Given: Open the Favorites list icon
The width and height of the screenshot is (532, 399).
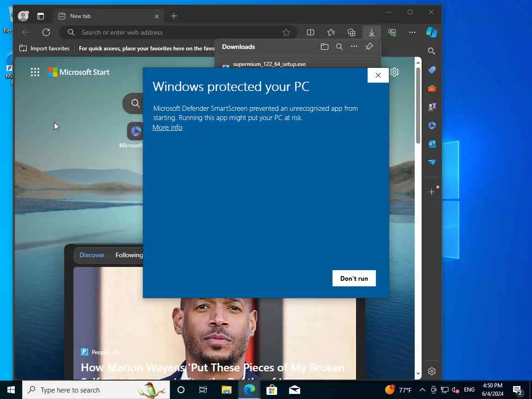Looking at the screenshot, I should pos(331,32).
